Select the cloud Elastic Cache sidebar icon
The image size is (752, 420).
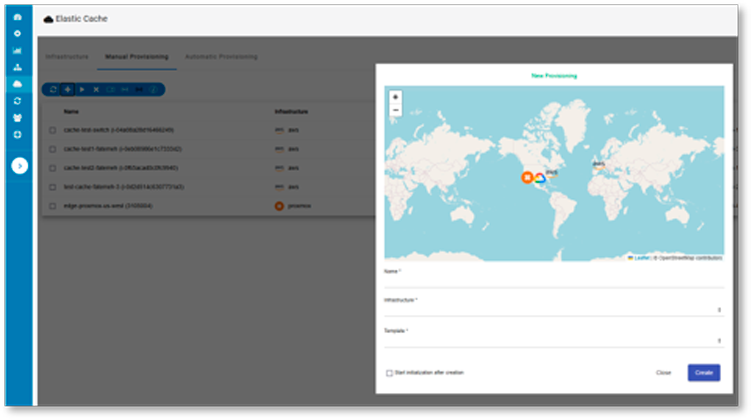tap(17, 84)
